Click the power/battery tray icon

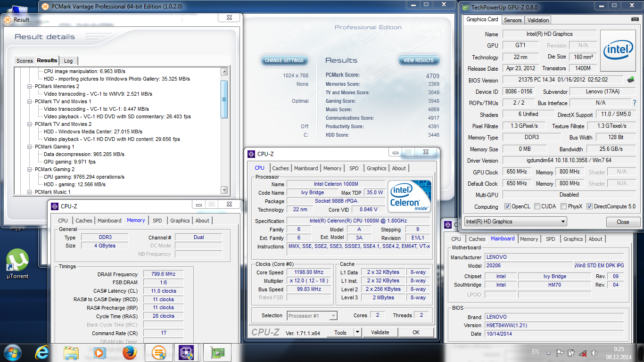pos(571,353)
